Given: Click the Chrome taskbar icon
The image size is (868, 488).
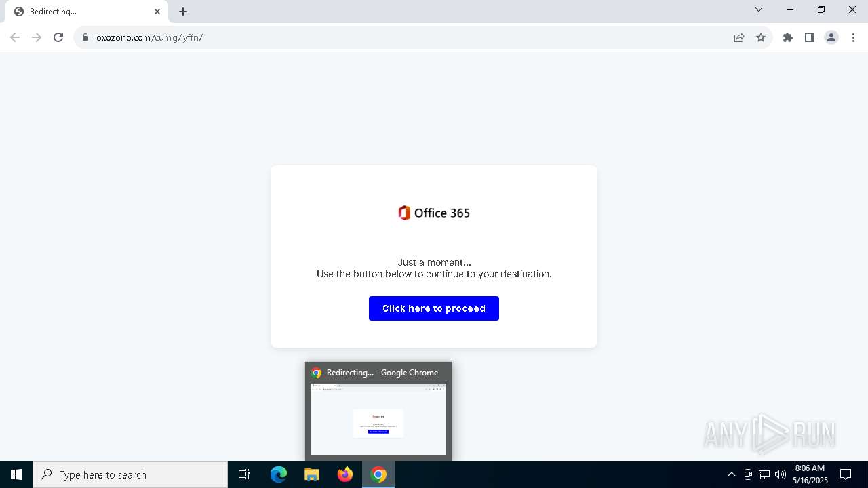Looking at the screenshot, I should click(x=378, y=474).
